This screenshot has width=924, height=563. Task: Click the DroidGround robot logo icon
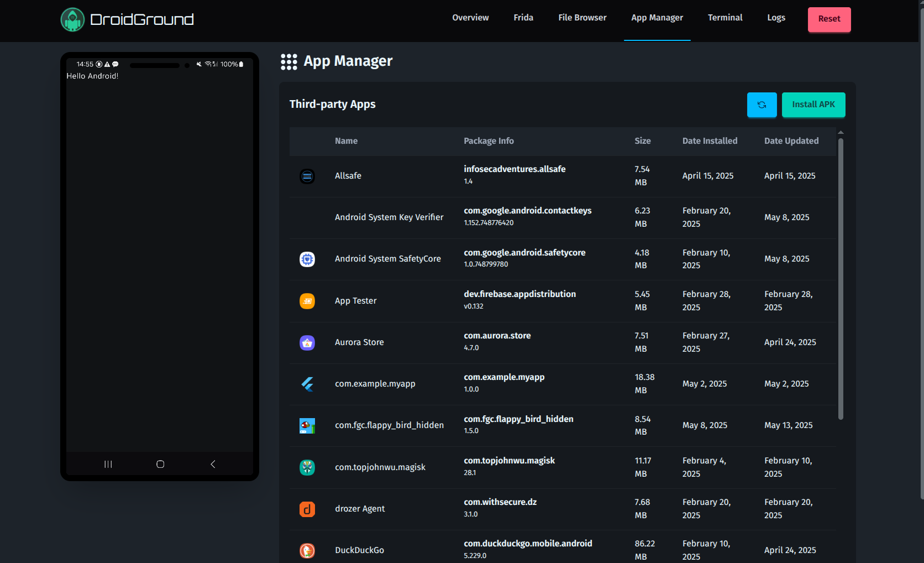click(72, 19)
